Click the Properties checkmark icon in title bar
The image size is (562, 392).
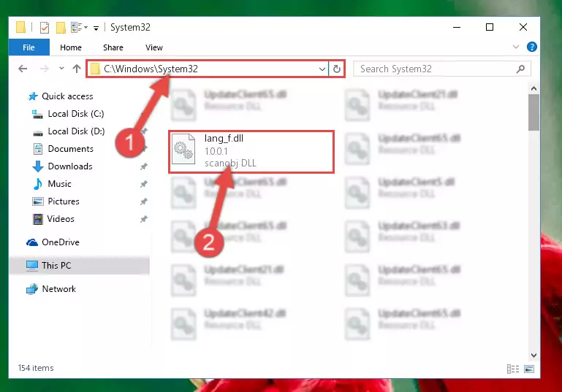click(45, 28)
